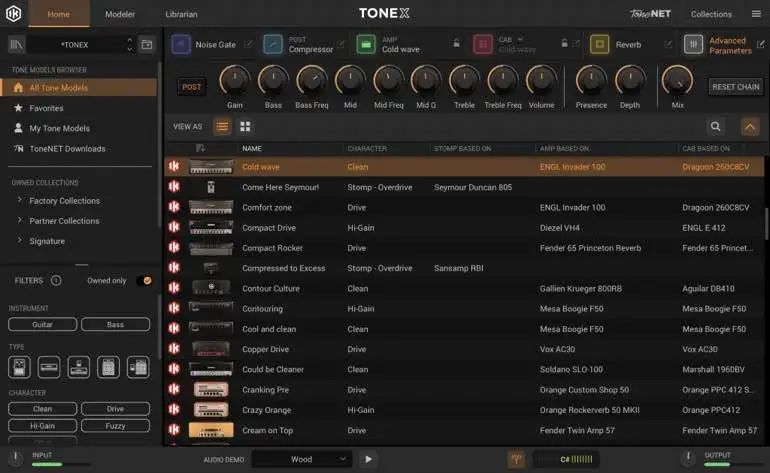This screenshot has height=473, width=770.
Task: Select the stomp pedal type filter
Action: [x=19, y=367]
